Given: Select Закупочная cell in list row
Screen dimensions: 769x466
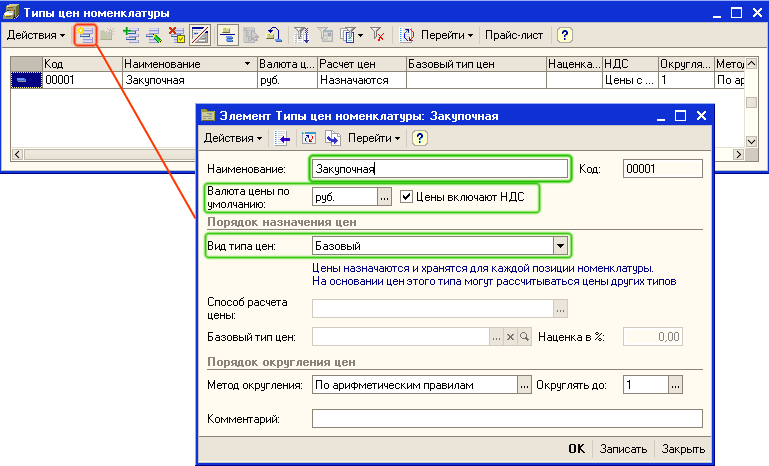Looking at the screenshot, I should 189,80.
